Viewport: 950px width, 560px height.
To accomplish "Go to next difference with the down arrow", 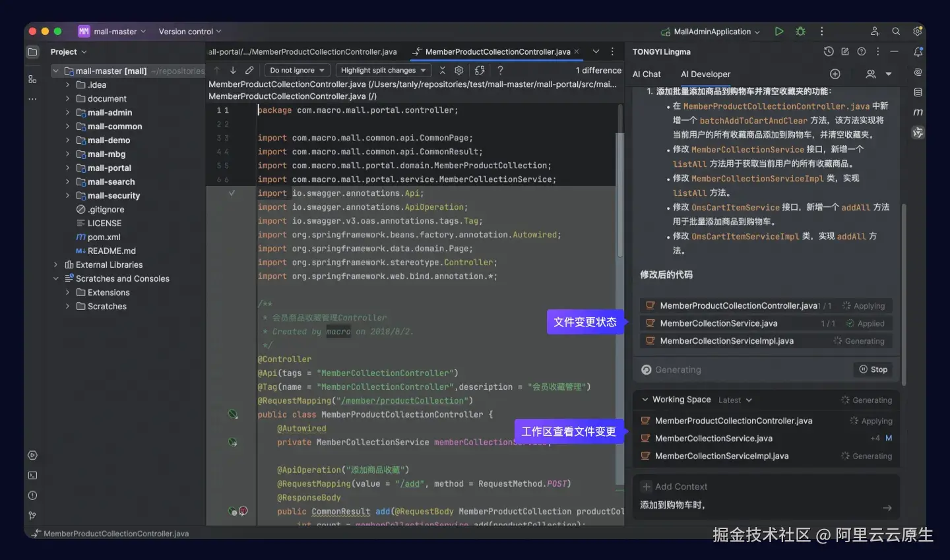I will tap(233, 70).
